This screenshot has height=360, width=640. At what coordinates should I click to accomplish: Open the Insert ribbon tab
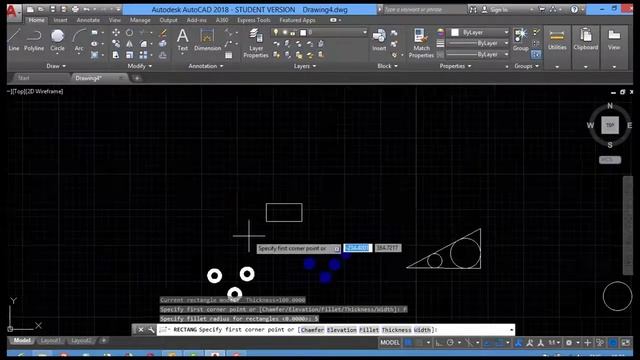click(60, 20)
